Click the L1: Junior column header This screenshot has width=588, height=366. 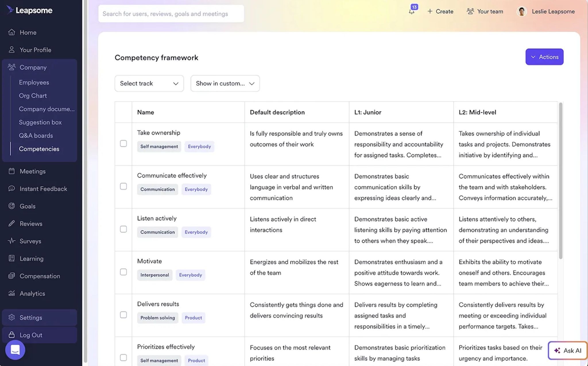click(x=368, y=112)
